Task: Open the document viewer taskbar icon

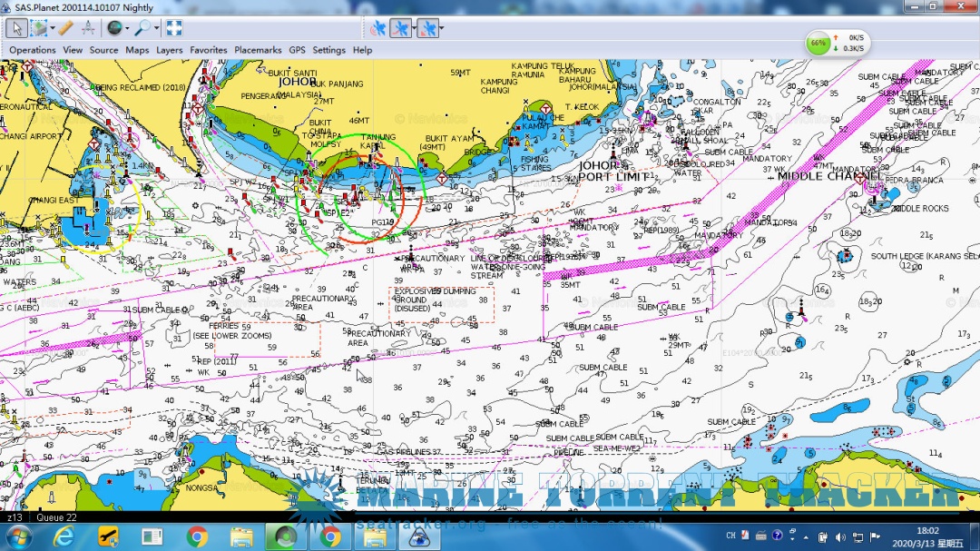Action: coord(152,536)
